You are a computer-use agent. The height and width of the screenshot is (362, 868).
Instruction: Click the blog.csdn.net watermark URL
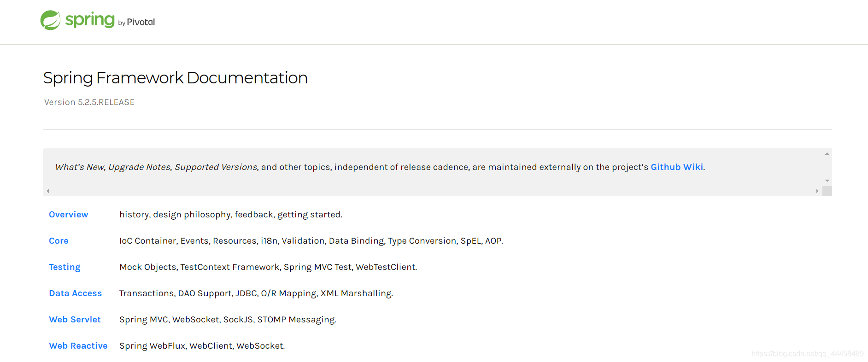click(808, 354)
